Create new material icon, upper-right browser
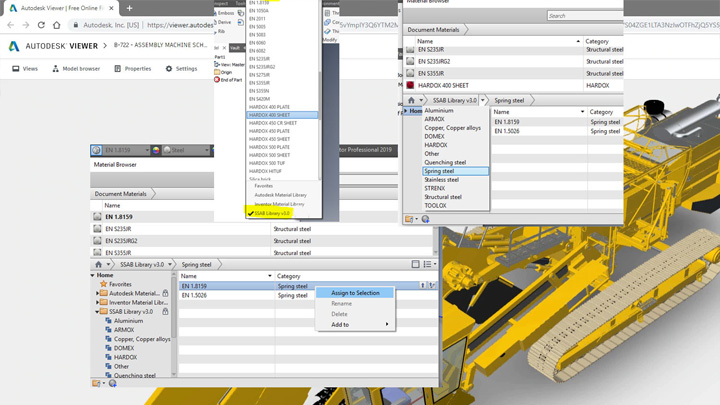 pos(426,219)
